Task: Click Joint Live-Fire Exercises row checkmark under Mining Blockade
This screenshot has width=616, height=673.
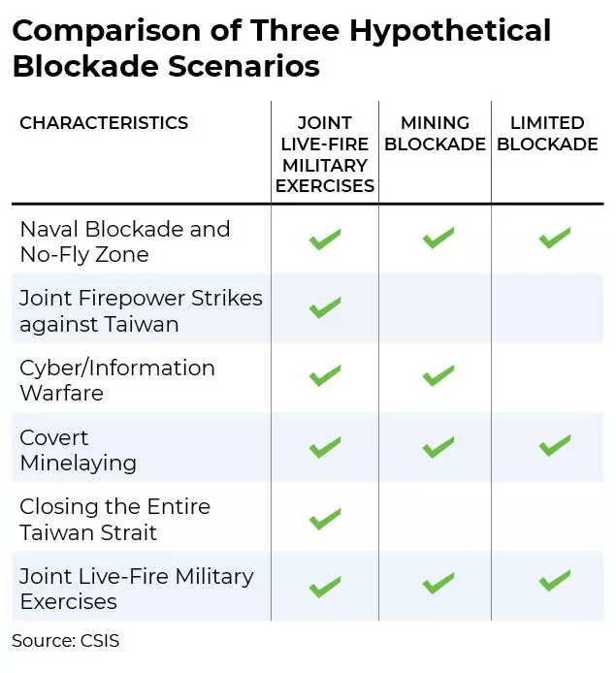Action: [x=438, y=584]
